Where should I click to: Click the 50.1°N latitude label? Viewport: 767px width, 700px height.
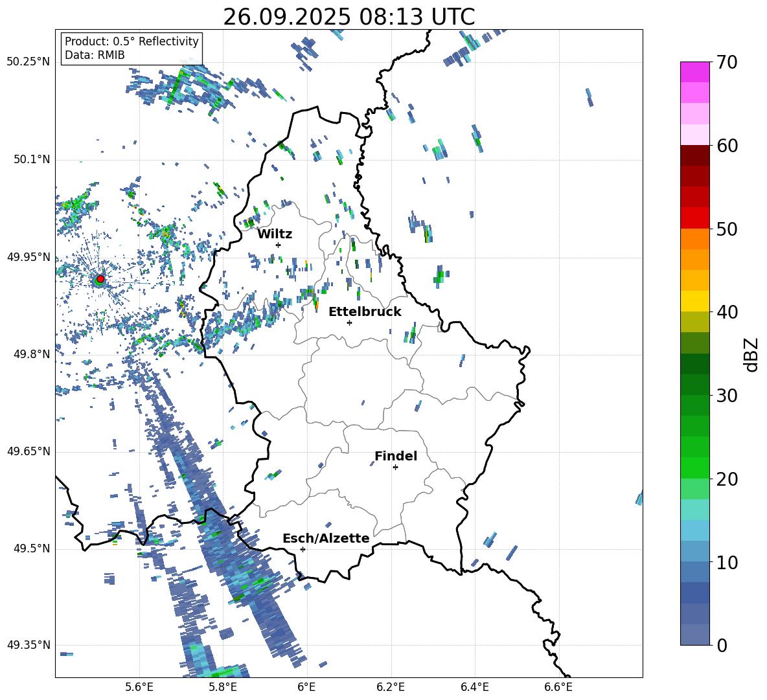pos(32,160)
